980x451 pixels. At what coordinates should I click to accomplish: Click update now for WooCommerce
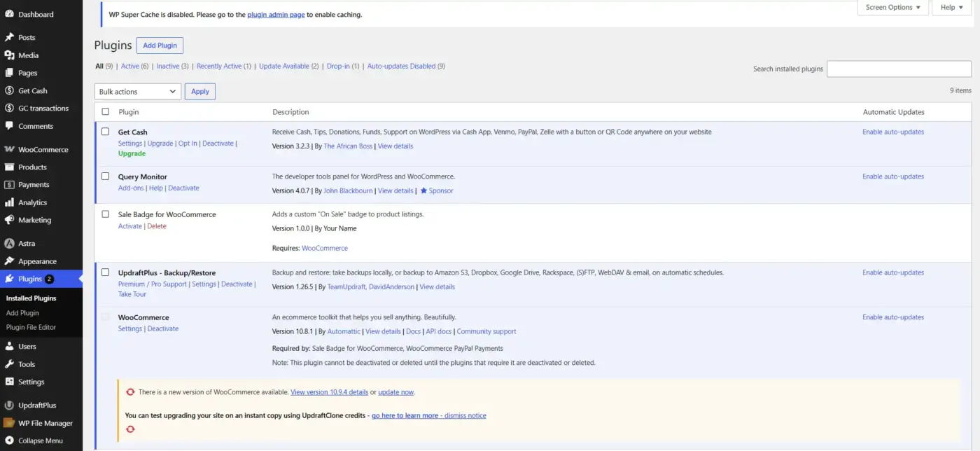pyautogui.click(x=395, y=392)
